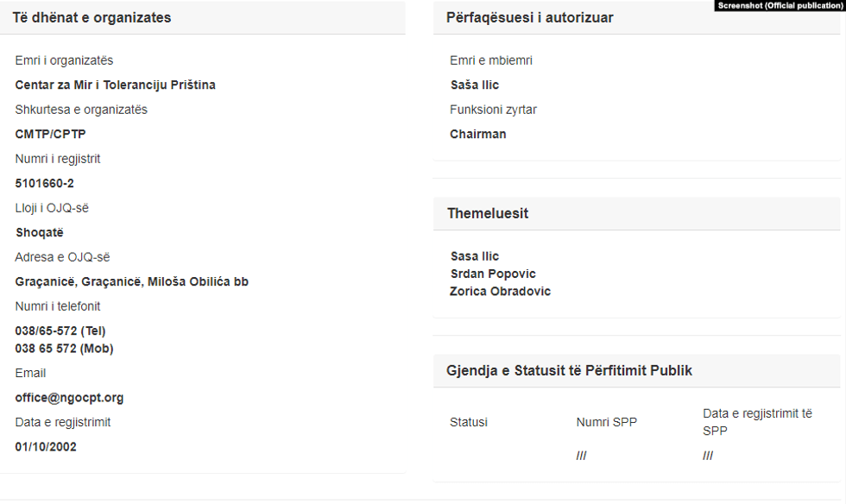
Task: Click the Gjendja e Statusit të Përfitimit Publik header
Action: coord(569,370)
